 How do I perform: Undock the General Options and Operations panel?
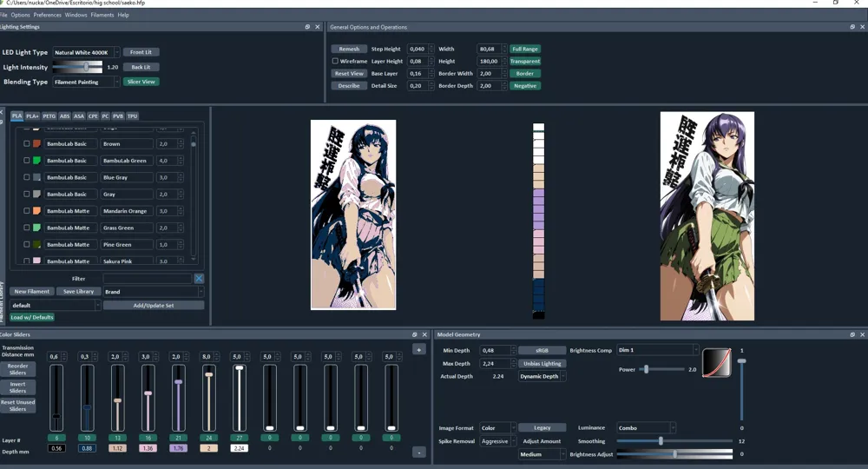point(852,27)
